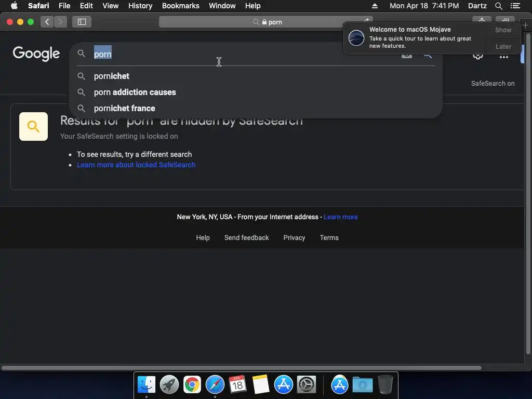Open the Help footer link
Viewport: 532px width, 399px height.
(x=203, y=237)
